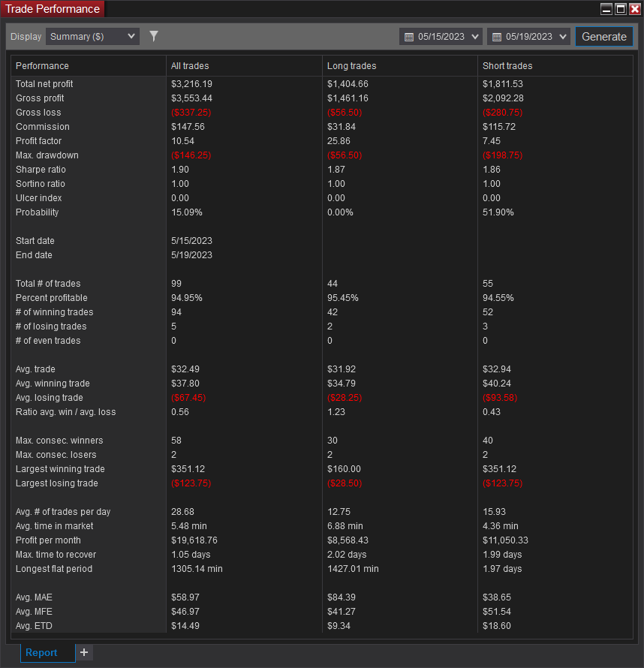Image resolution: width=644 pixels, height=668 pixels.
Task: Click Short trades Avg. ETD $18.60
Action: coord(497,626)
